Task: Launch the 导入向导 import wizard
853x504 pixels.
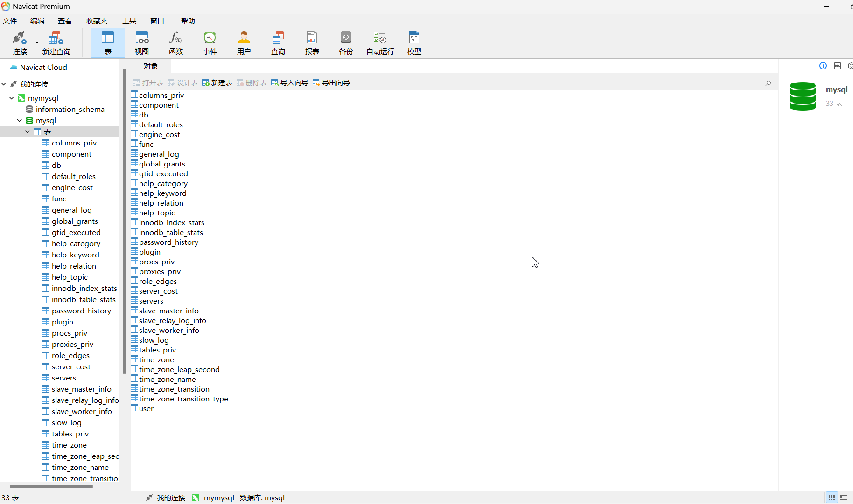Action: [x=290, y=83]
